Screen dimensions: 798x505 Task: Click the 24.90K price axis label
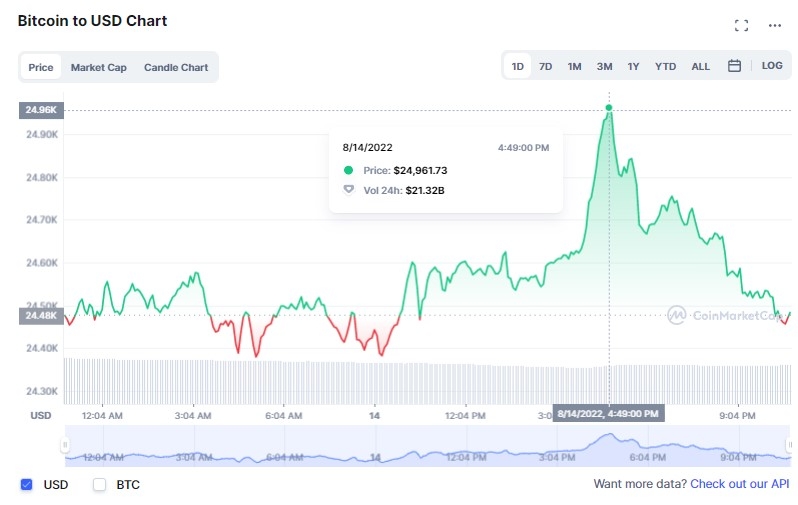[x=42, y=134]
